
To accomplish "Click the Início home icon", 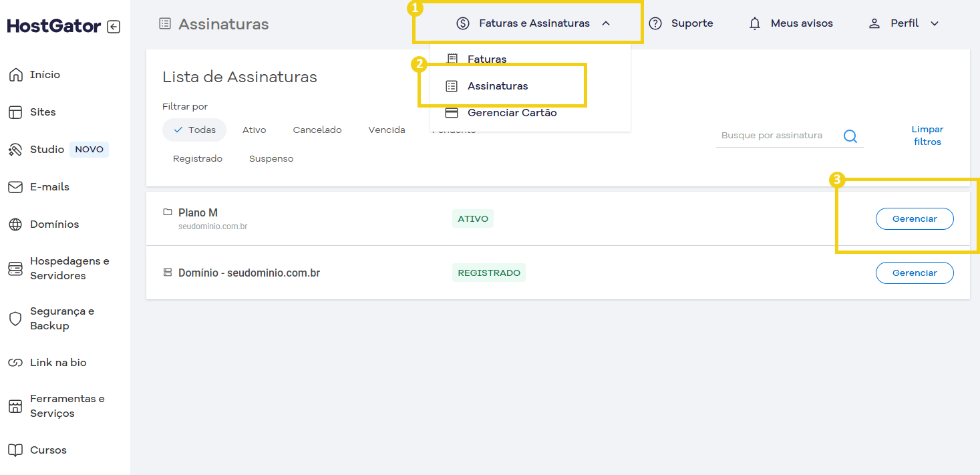I will 15,75.
